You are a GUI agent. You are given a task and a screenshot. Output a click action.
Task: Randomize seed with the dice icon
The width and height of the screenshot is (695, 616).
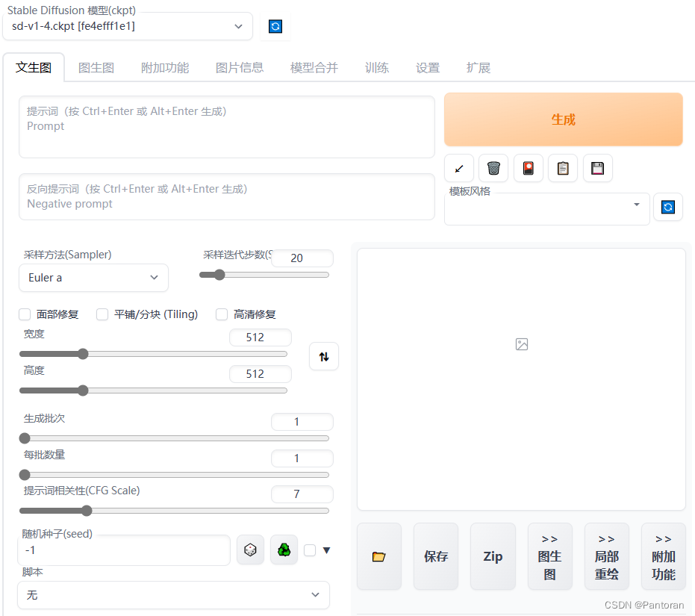click(250, 550)
